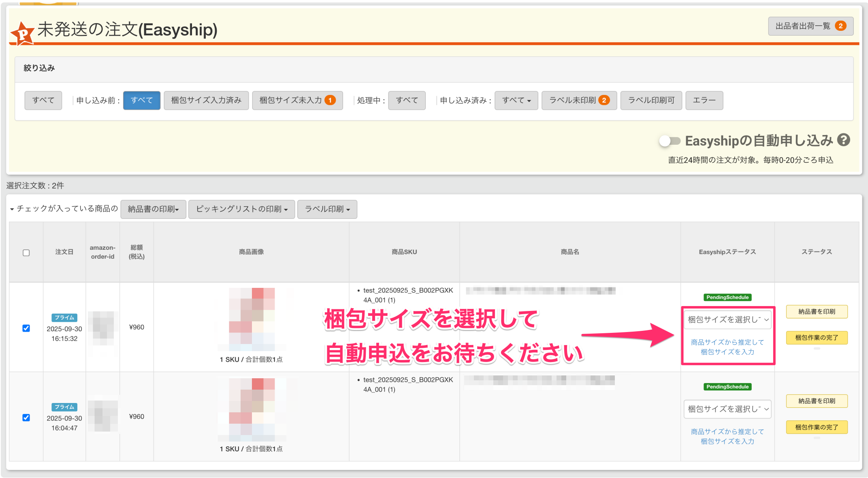This screenshot has width=868, height=478.
Task: Expand the ラベル印刷 dropdown
Action: 327,209
